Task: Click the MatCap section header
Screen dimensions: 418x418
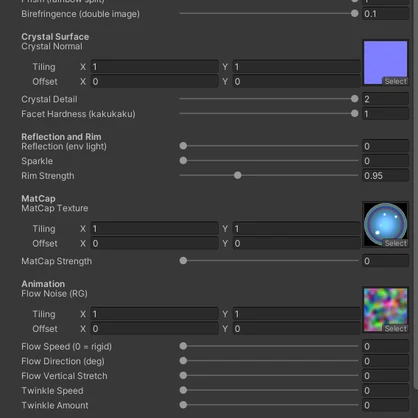Action: tap(38, 199)
